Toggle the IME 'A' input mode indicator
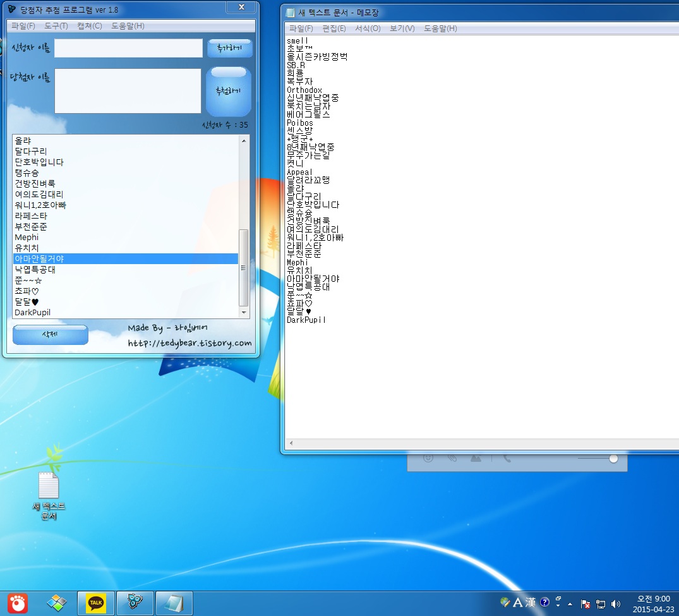679x616 pixels. [517, 602]
